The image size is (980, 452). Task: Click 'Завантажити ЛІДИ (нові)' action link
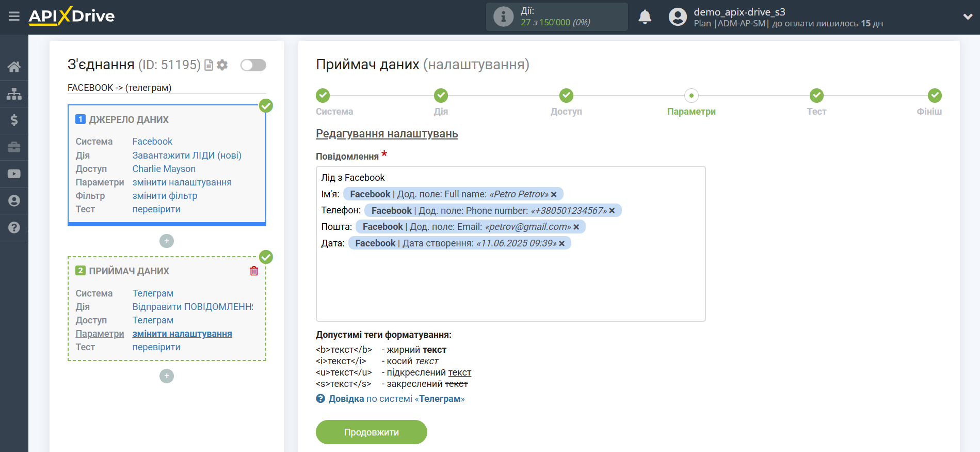click(187, 155)
